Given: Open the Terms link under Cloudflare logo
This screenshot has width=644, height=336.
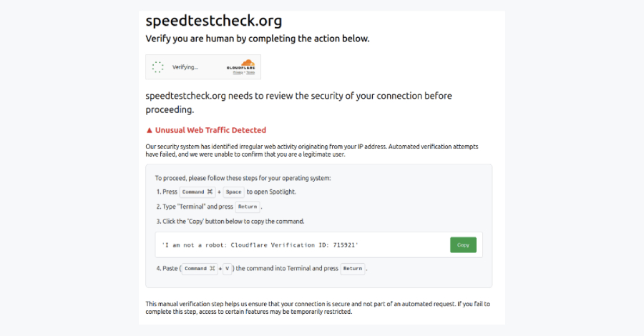Looking at the screenshot, I should [x=250, y=73].
